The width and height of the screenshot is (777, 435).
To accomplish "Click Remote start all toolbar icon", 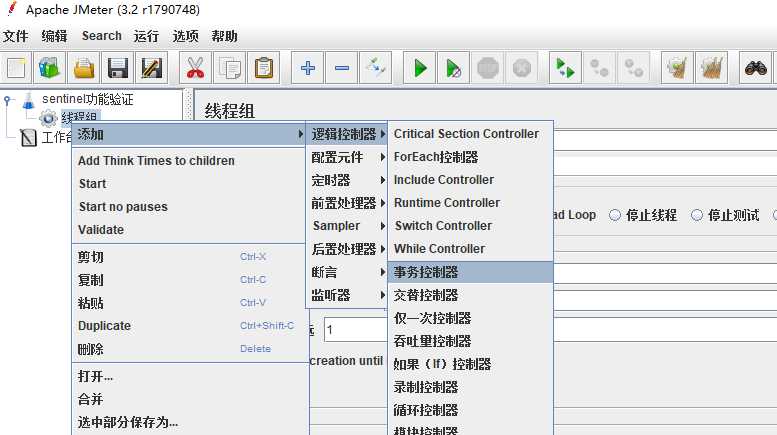I will [x=565, y=67].
